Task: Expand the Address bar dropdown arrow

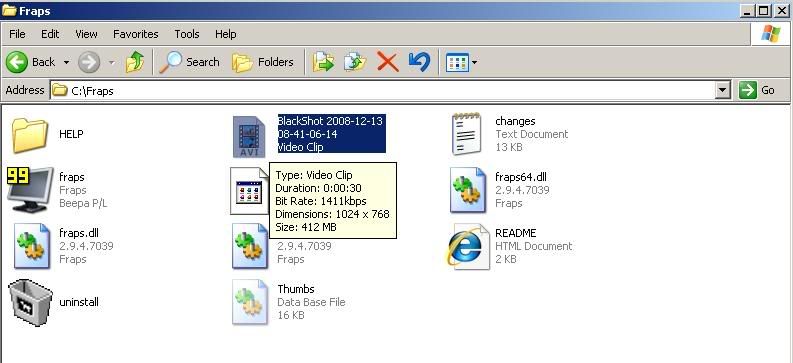Action: [x=723, y=90]
